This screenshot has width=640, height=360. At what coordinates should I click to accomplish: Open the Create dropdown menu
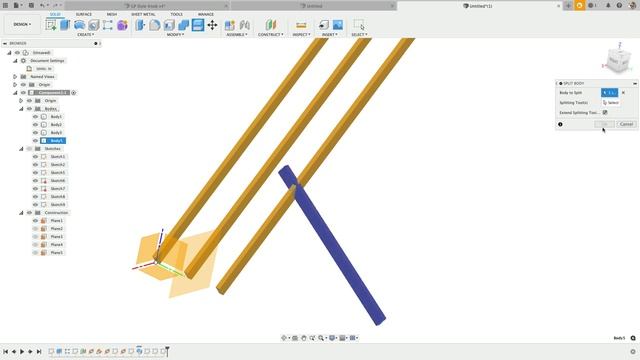(x=85, y=35)
